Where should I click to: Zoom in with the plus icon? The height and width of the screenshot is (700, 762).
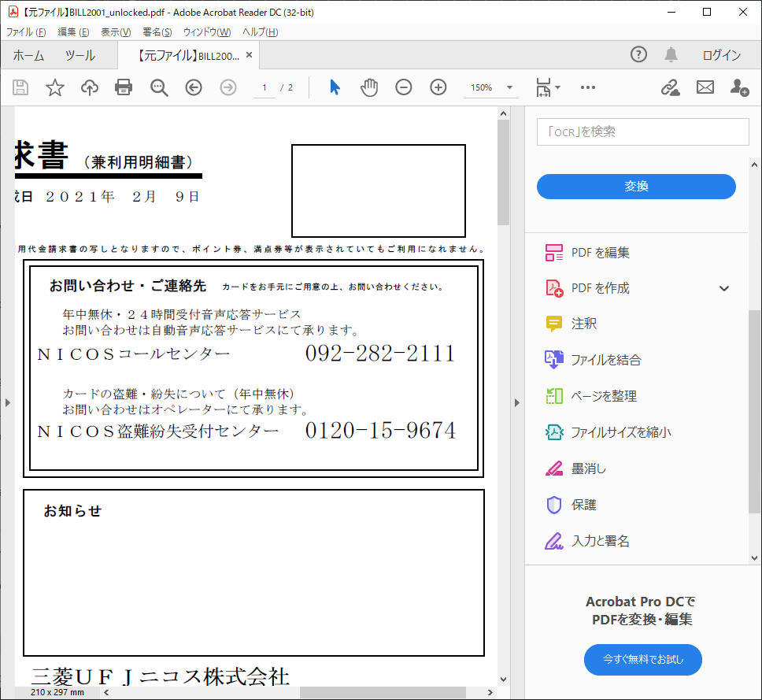[438, 87]
